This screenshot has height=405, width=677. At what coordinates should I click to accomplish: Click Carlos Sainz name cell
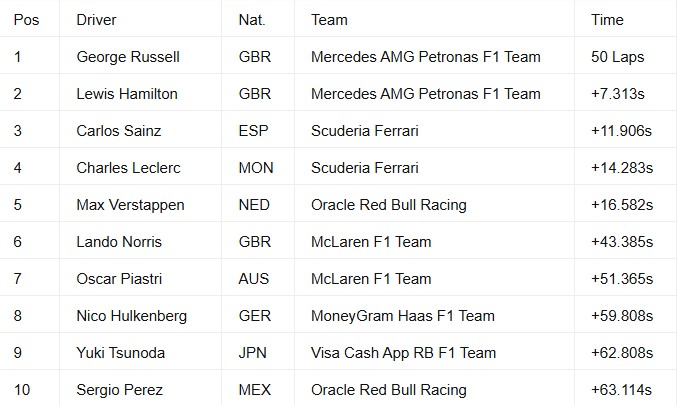coord(140,131)
